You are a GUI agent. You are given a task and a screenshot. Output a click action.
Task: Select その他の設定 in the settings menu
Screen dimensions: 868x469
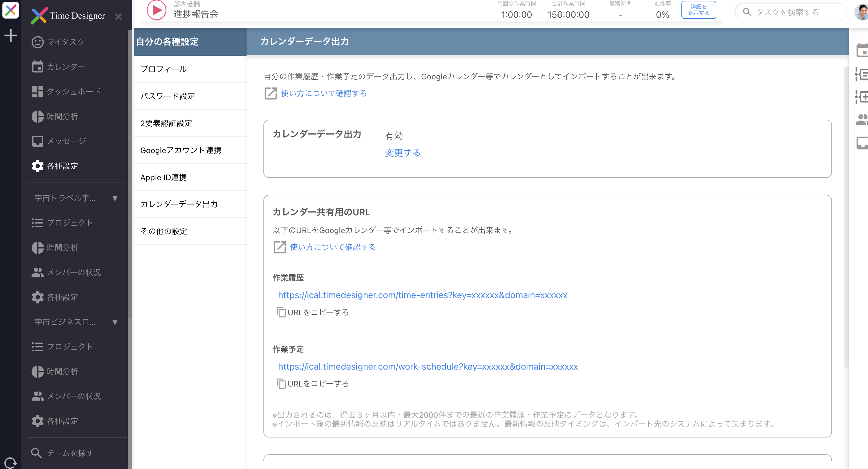190,231
